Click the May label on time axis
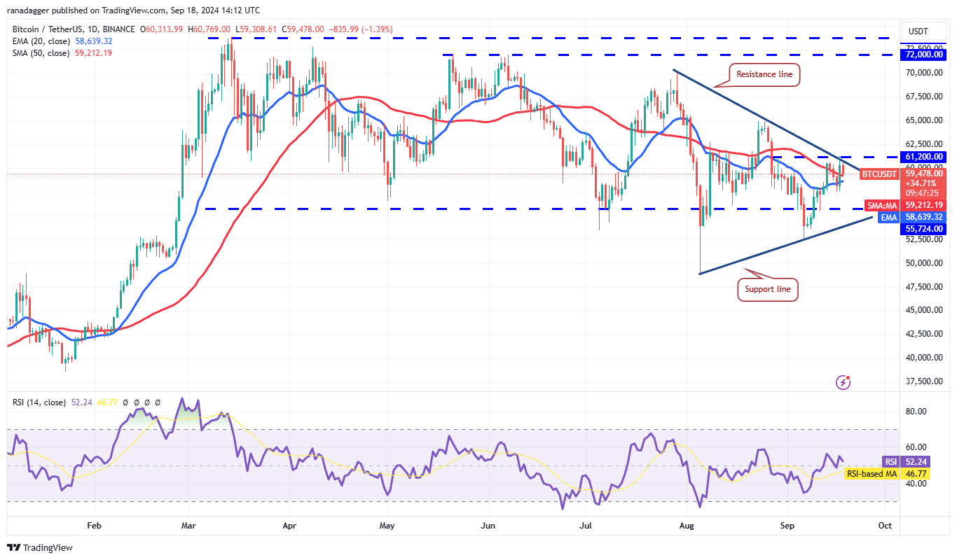 pos(387,525)
